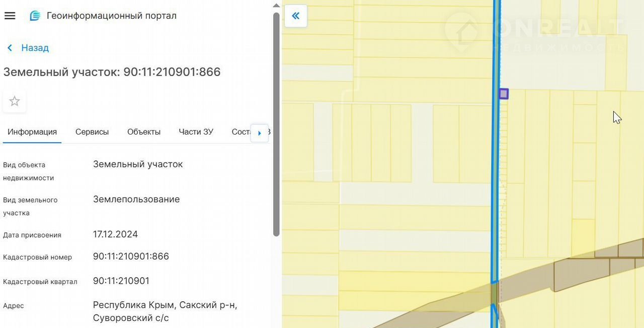The width and height of the screenshot is (644, 328).
Task: Click the Кадастровый квартал value 90:11:210901
Action: 121,281
